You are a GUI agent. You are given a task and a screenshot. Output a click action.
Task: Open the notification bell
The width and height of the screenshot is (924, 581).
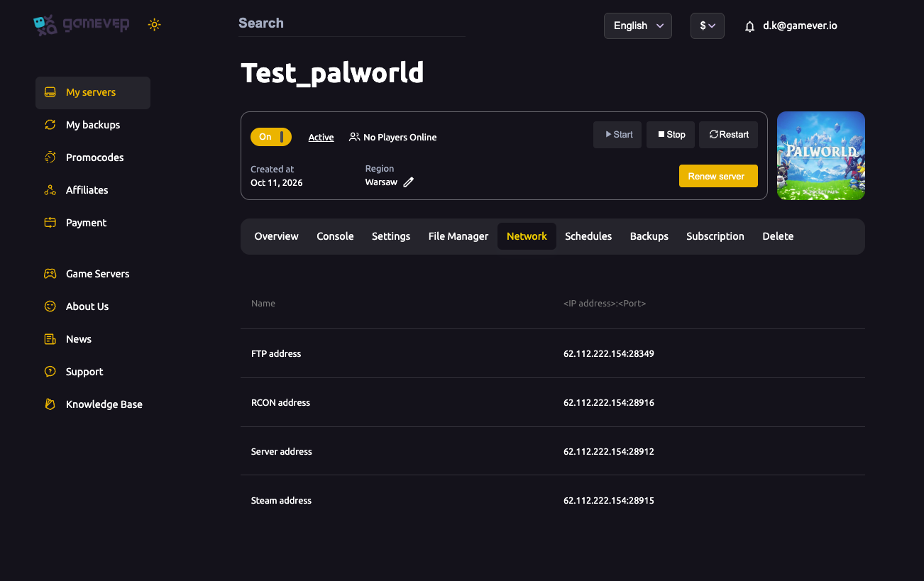click(x=749, y=26)
